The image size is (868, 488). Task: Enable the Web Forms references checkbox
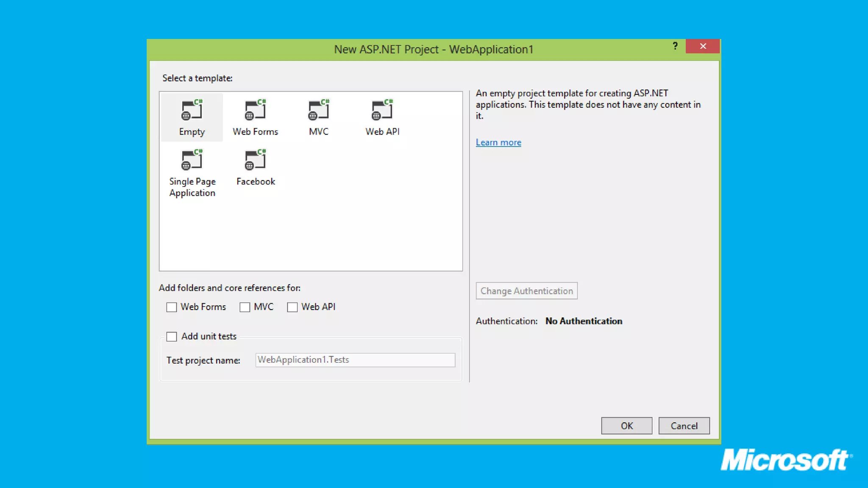click(172, 307)
